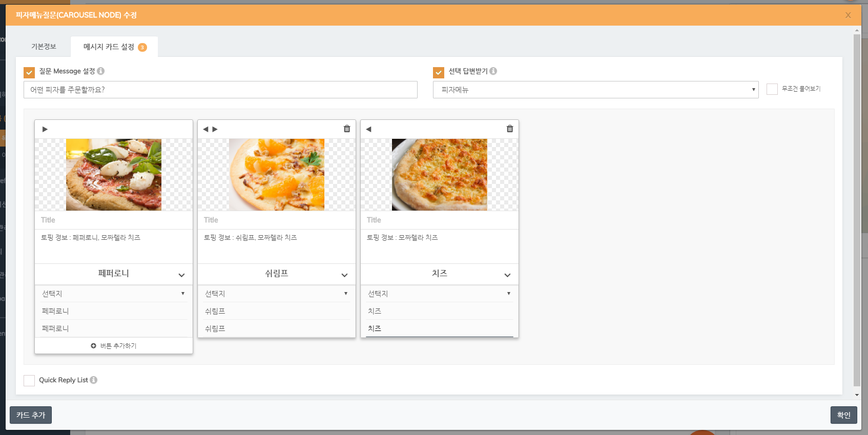Enable the Quick Reply List checkbox
Viewport: 868px width, 435px height.
pyautogui.click(x=29, y=380)
